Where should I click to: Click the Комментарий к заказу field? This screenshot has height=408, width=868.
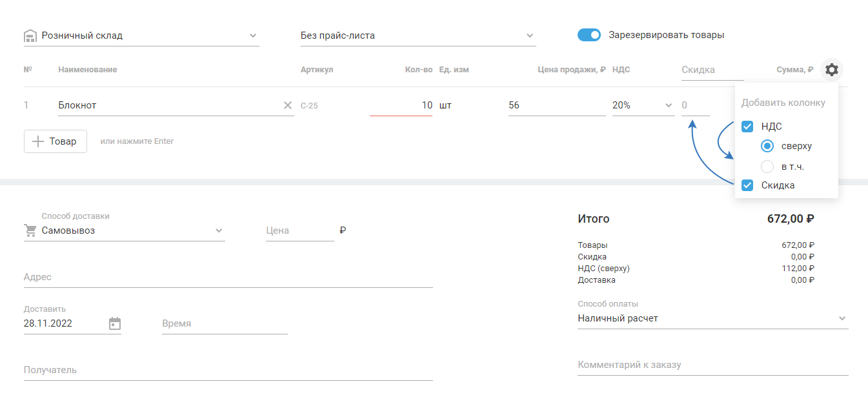(x=712, y=365)
